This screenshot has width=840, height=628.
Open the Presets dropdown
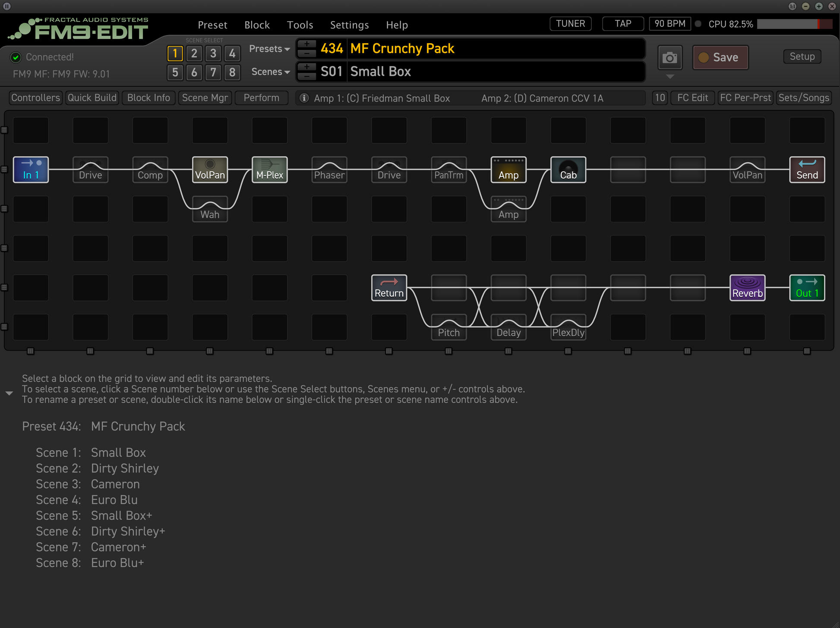click(x=269, y=49)
